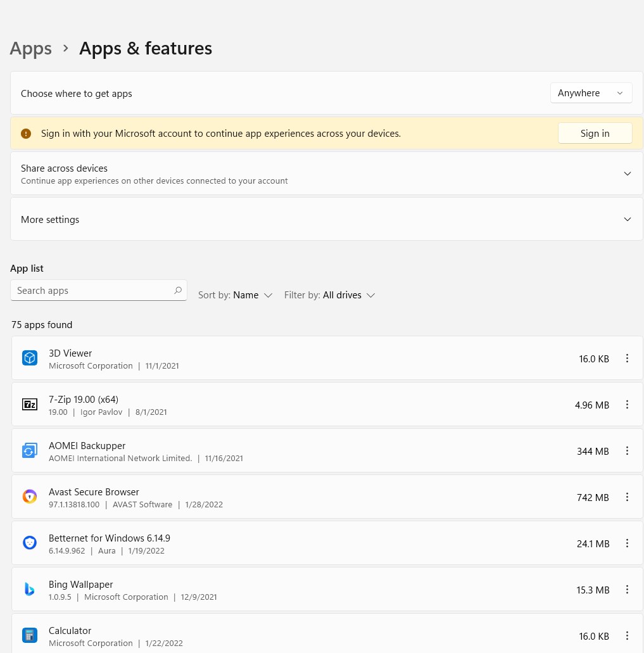Viewport: 644px width, 653px height.
Task: Click the 7-Zip app icon
Action: [30, 405]
